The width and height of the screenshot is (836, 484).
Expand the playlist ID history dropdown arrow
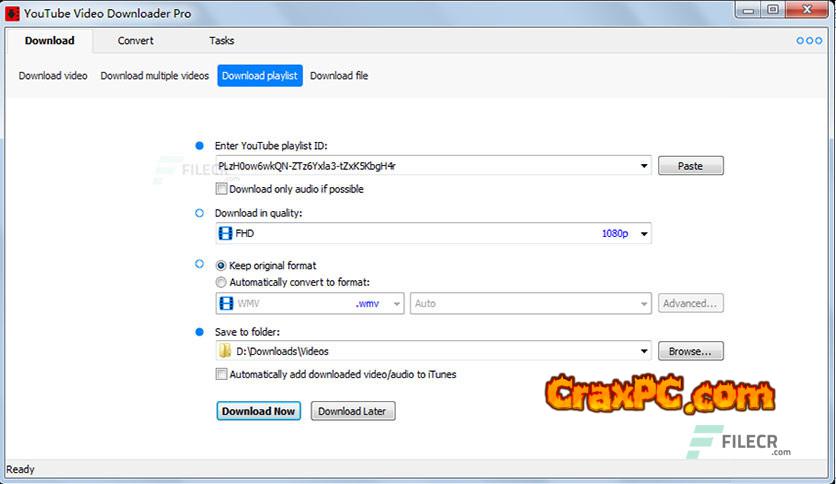pyautogui.click(x=644, y=166)
